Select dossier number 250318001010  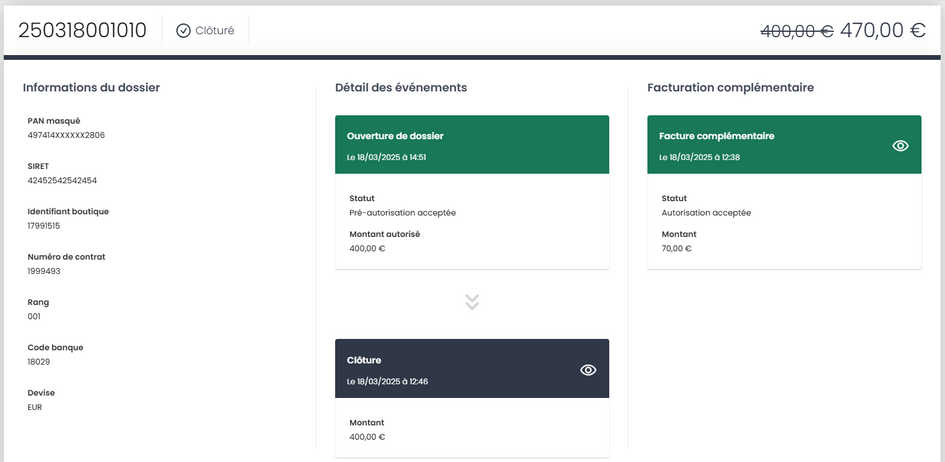83,30
